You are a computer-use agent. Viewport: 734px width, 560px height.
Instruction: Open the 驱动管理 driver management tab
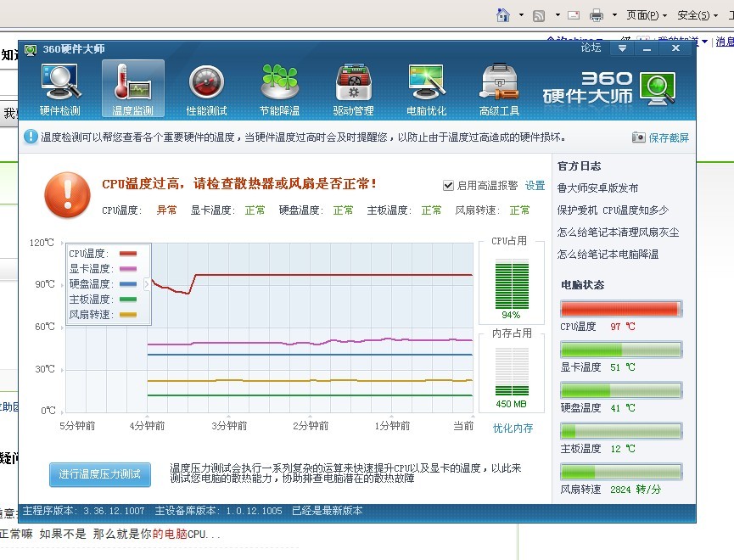pyautogui.click(x=354, y=89)
